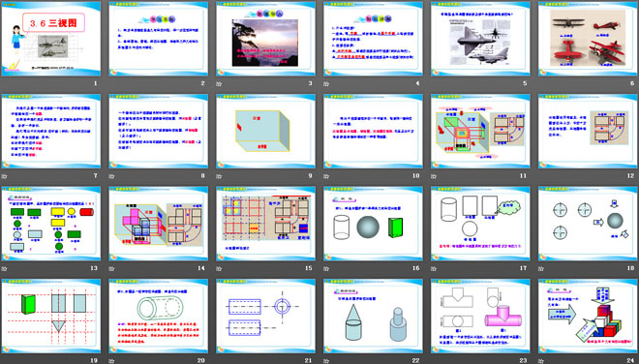
Task: Click the animation star icon under slide 18
Action: click(541, 268)
